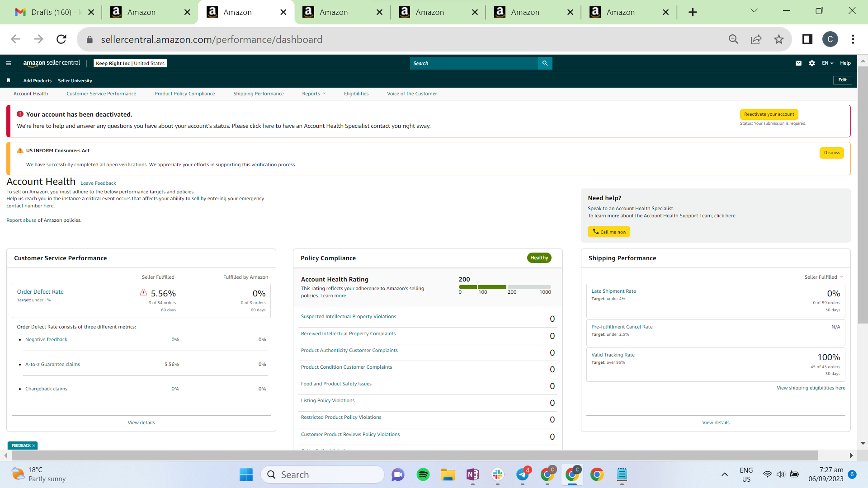Open the Product Policy Compliance tab

pos(185,94)
